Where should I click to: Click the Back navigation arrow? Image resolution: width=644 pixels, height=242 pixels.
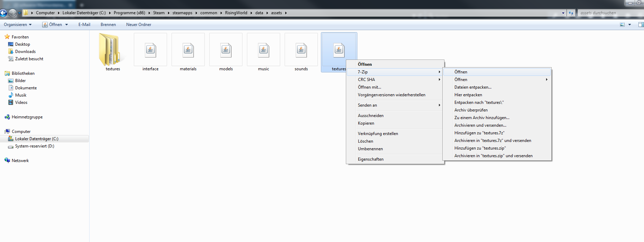(3, 13)
